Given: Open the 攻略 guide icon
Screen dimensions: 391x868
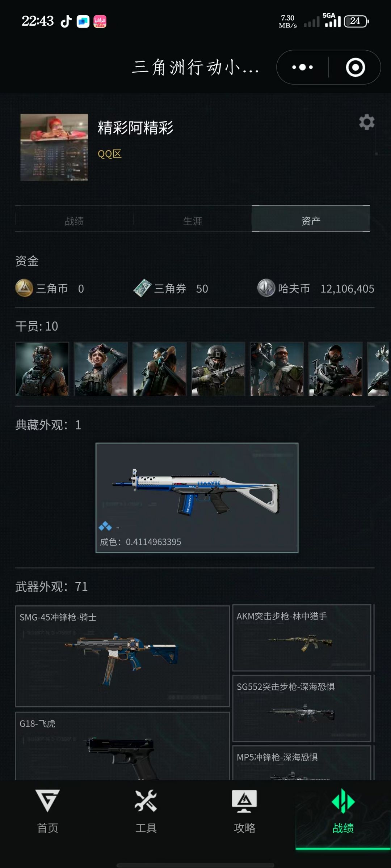Looking at the screenshot, I should coord(244,801).
